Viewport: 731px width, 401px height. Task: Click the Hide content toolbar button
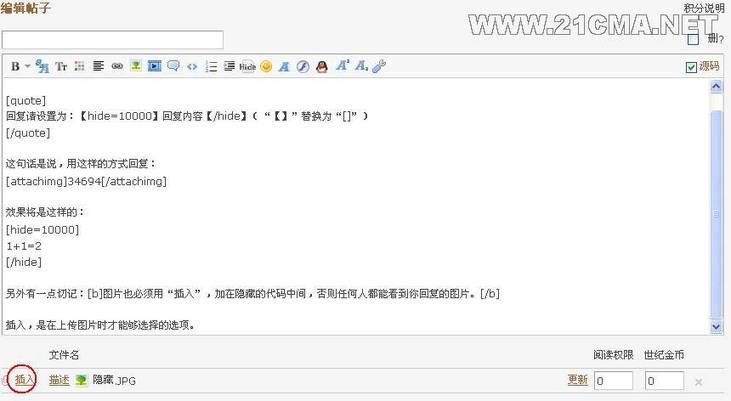pos(247,67)
